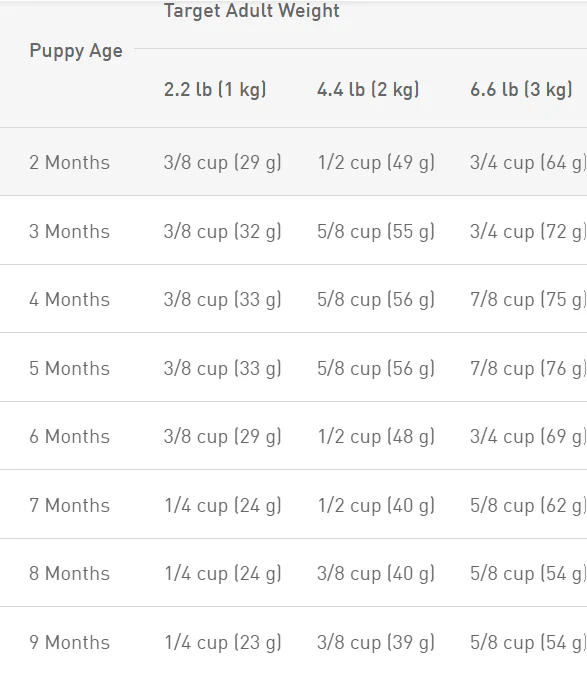Click the 5/8 cup (55 g) cell

pos(376,232)
